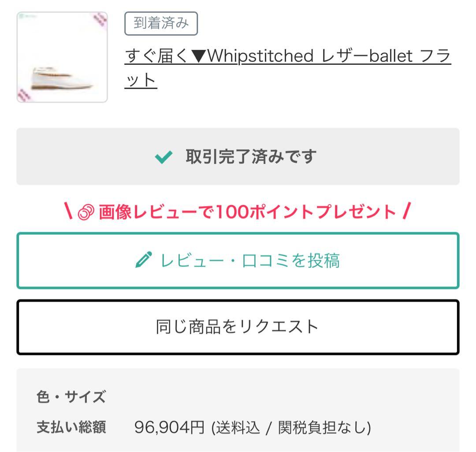476x452 pixels.
Task: Click the left pink slash of the banner
Action: (69, 211)
